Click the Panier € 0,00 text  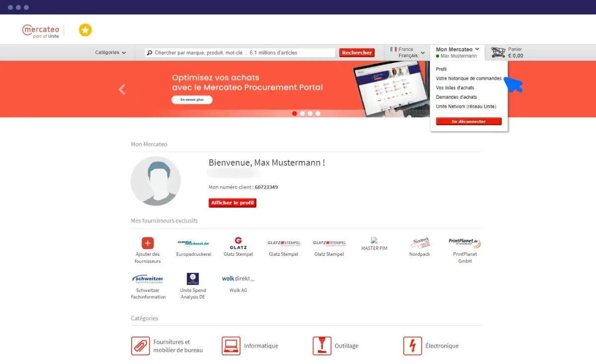(516, 53)
